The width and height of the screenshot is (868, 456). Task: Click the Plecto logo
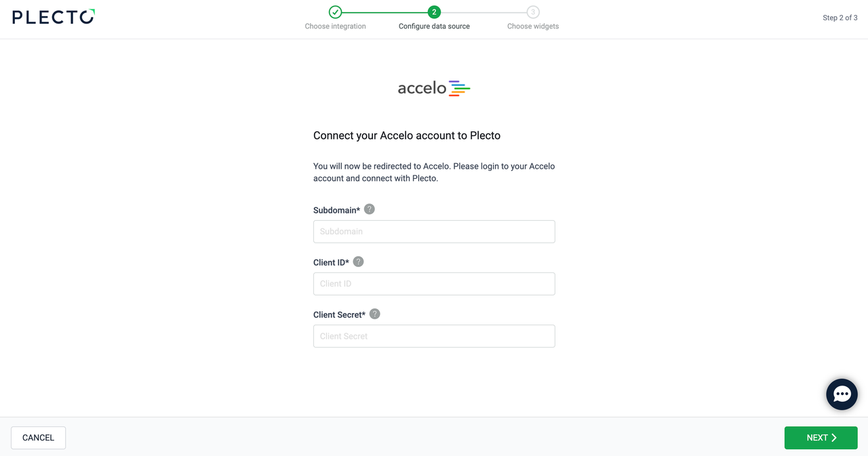[54, 17]
